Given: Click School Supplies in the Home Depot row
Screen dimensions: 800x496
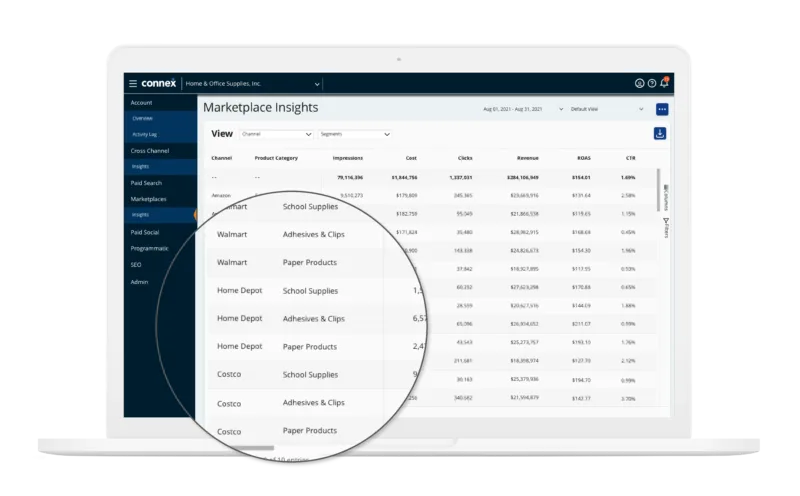Looking at the screenshot, I should point(310,291).
